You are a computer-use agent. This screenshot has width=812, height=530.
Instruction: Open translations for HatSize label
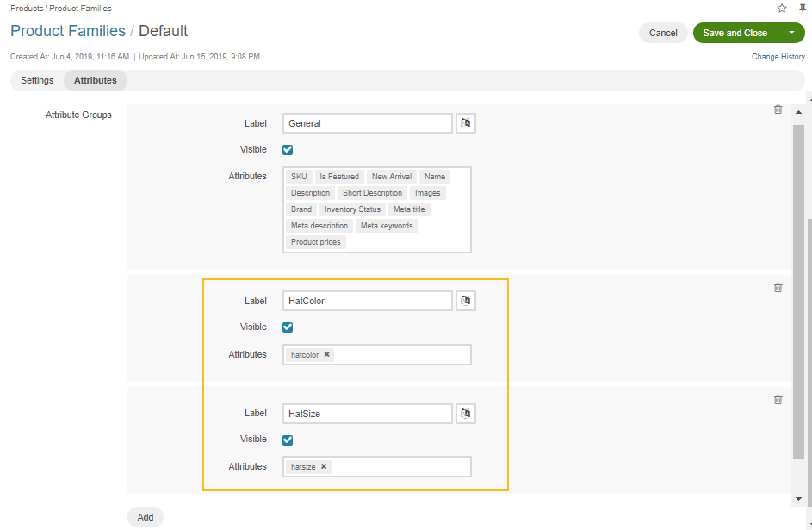(x=465, y=414)
